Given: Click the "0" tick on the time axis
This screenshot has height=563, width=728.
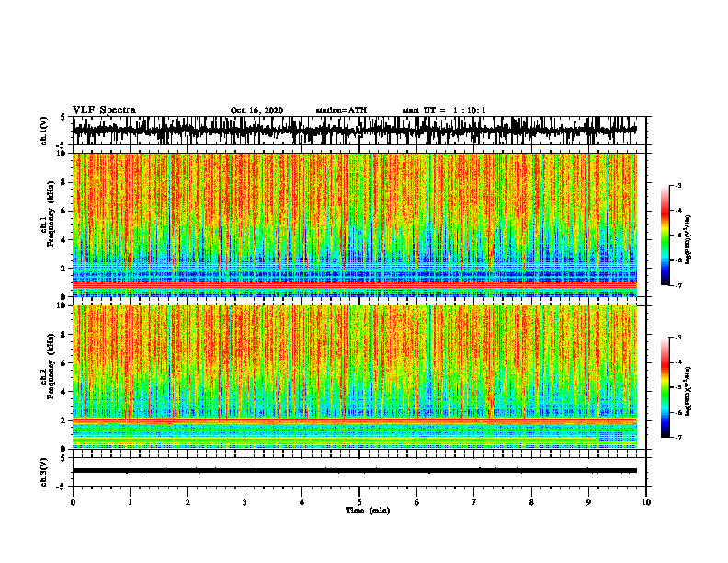Looking at the screenshot, I should (73, 502).
